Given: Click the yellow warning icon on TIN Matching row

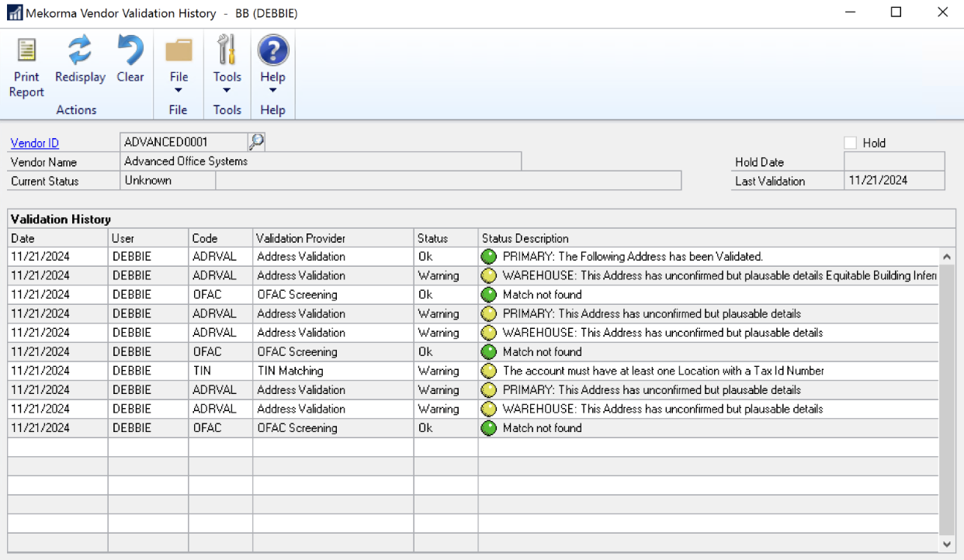Looking at the screenshot, I should [489, 371].
